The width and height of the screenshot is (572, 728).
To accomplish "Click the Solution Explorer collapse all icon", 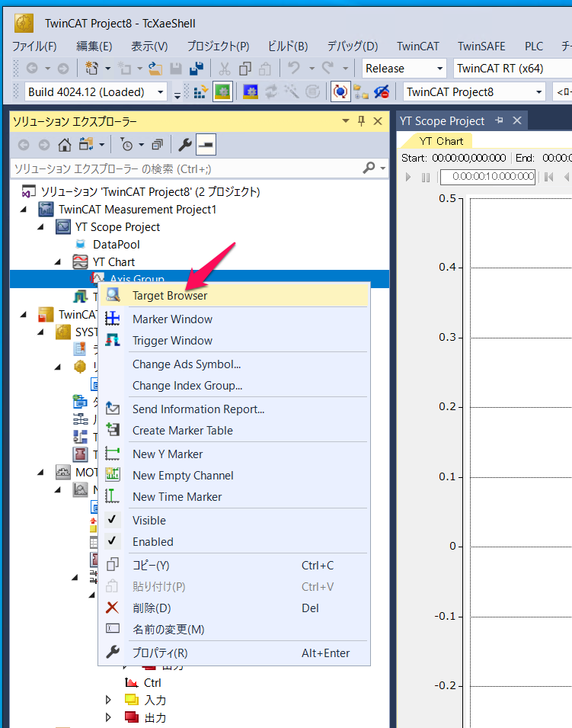I will pyautogui.click(x=157, y=145).
